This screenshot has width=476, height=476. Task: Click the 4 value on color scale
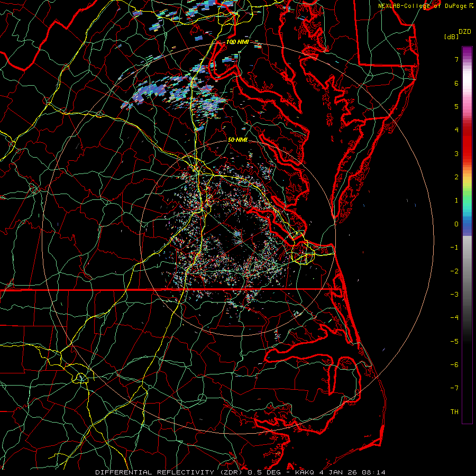(x=456, y=130)
